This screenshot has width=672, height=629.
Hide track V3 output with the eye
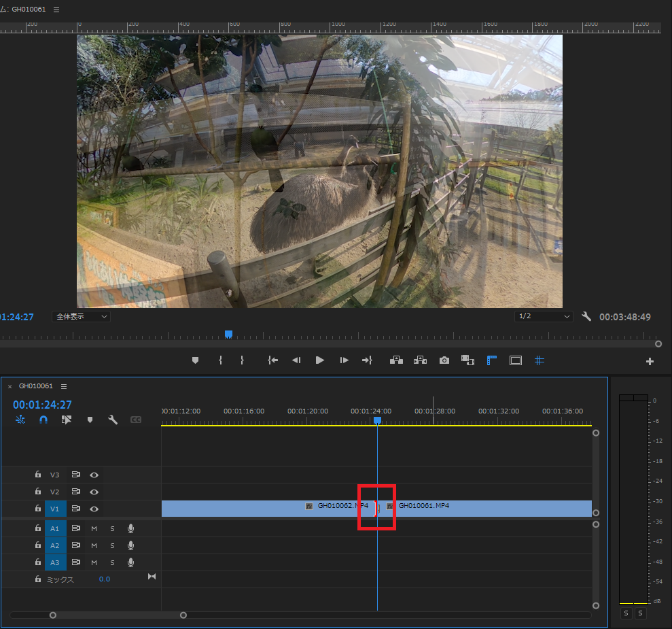94,475
